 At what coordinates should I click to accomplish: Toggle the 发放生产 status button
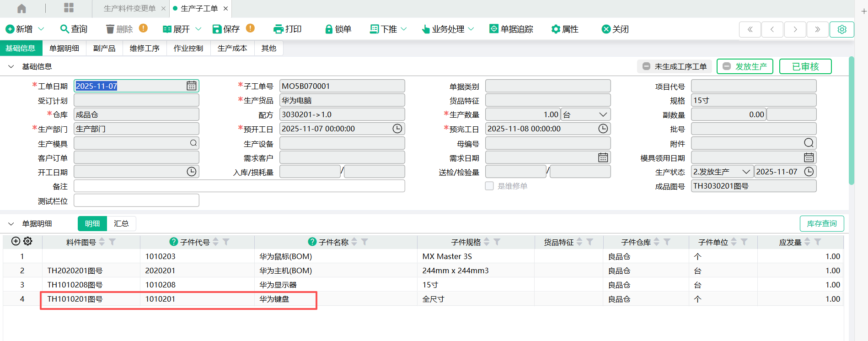745,66
